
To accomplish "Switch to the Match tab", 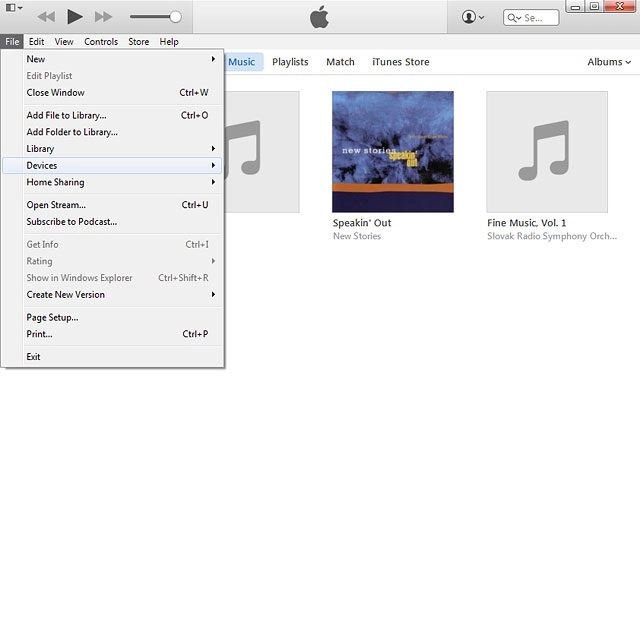I will coord(340,62).
